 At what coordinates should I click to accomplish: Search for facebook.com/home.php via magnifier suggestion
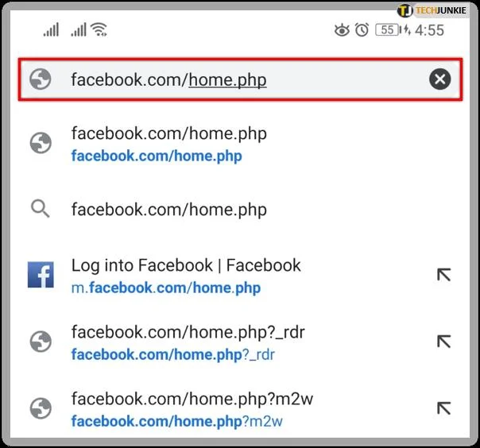(240, 210)
